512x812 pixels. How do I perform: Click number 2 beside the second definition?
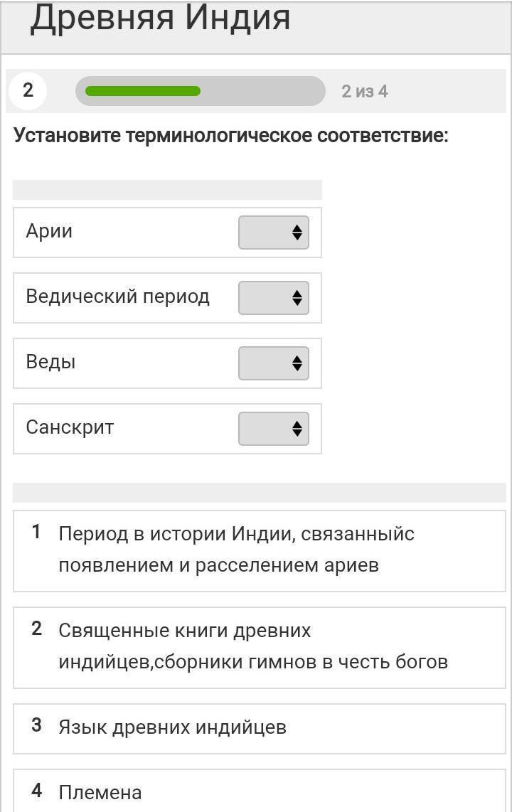(37, 629)
